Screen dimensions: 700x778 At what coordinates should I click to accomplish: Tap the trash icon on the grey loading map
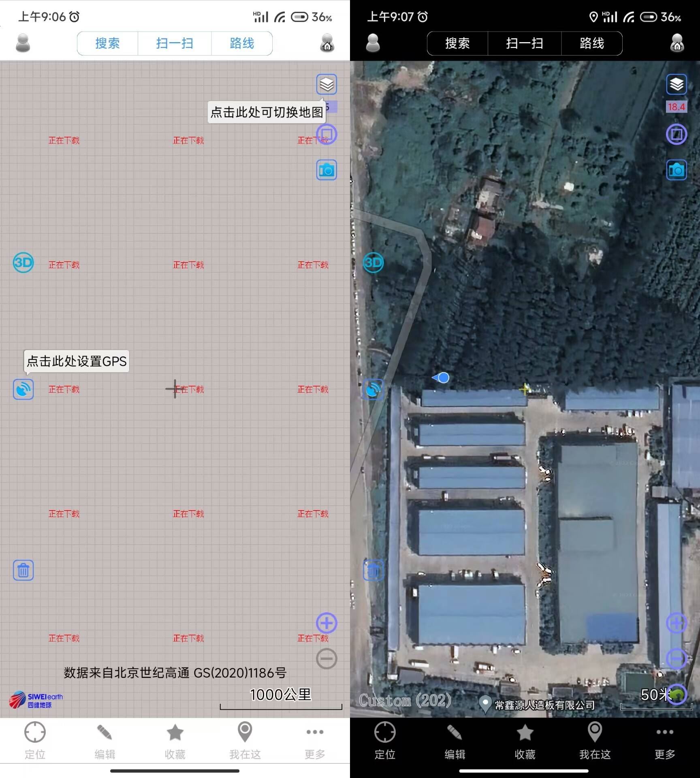point(23,571)
